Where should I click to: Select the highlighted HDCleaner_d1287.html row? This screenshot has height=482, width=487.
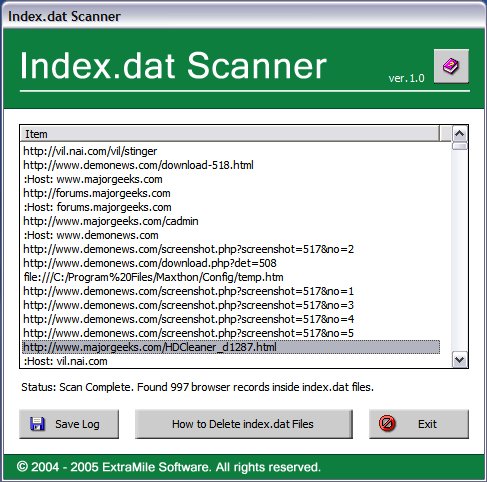click(x=231, y=347)
